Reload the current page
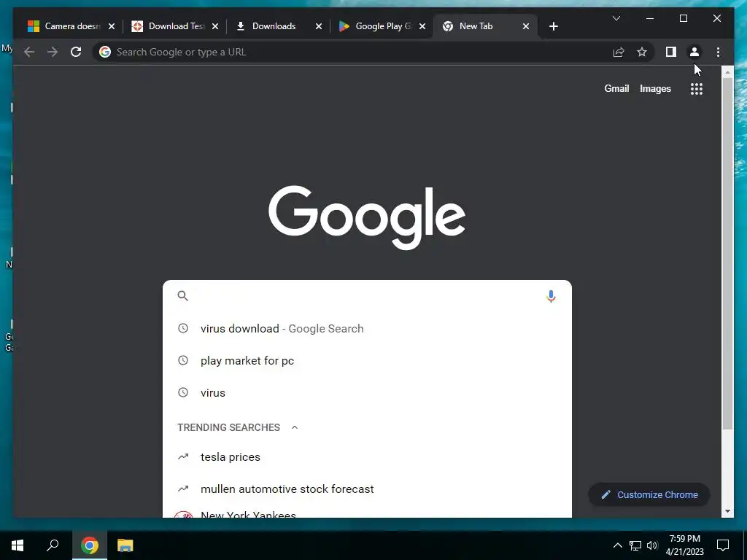 point(76,52)
